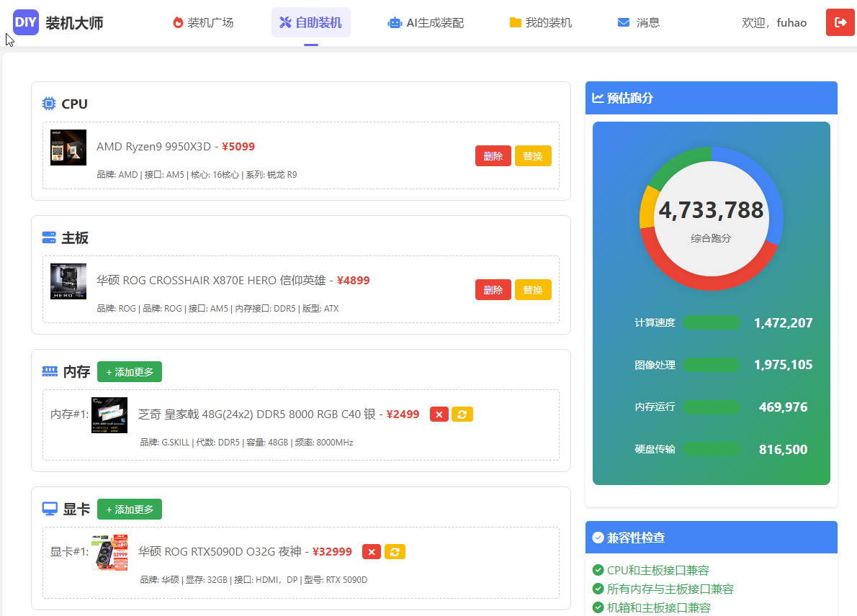Open the AI生成装配 tab
This screenshot has width=857, height=616.
[426, 22]
